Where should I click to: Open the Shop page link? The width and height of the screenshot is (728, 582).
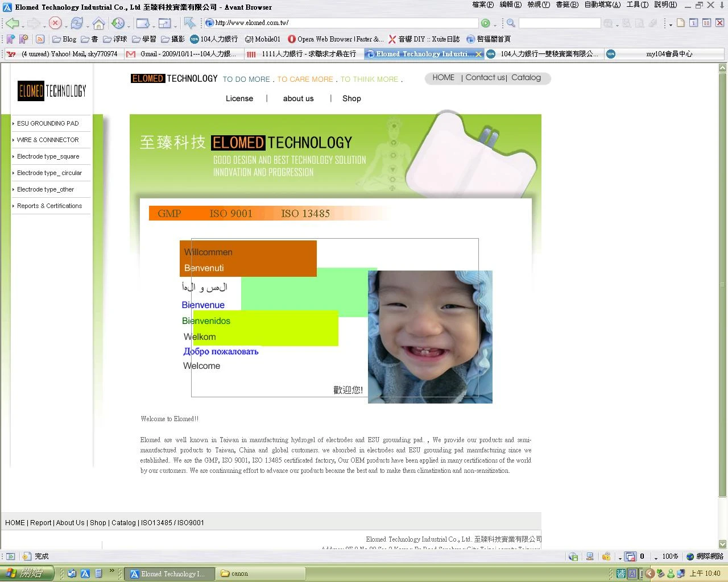[351, 98]
